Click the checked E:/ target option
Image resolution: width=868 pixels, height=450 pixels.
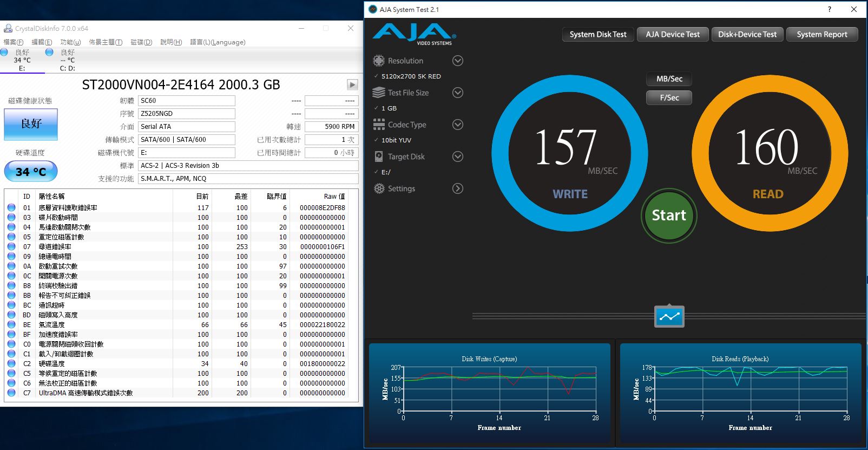382,172
